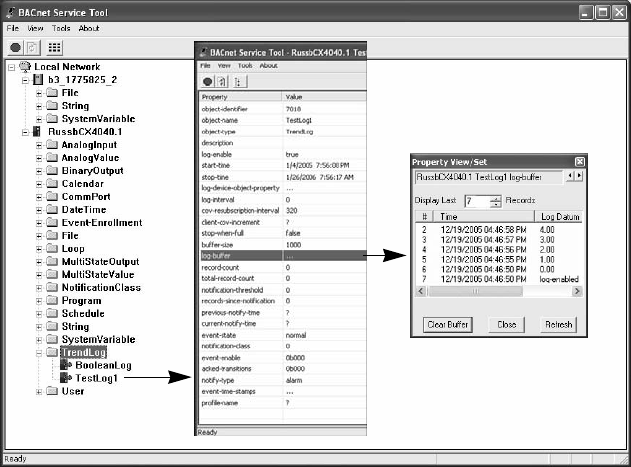Viewport: 631px width, 467px height.
Task: Select log record 7 with log-enabled
Action: 499,279
